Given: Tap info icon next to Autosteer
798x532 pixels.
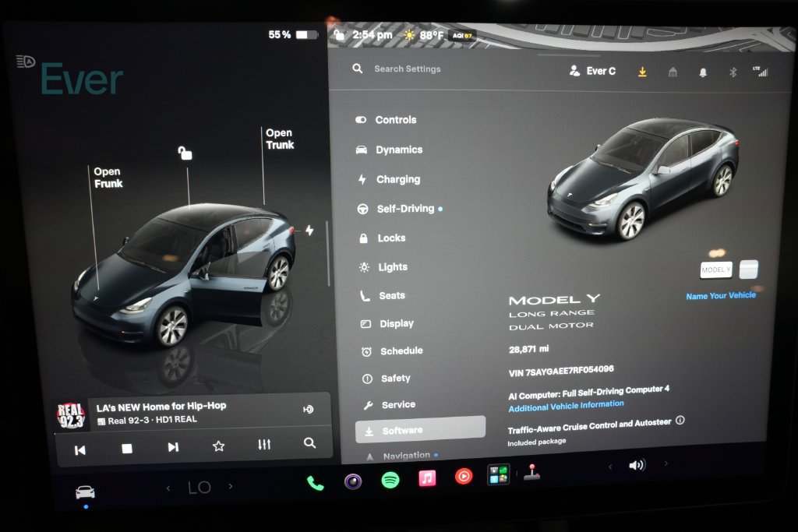Looking at the screenshot, I should click(x=680, y=420).
